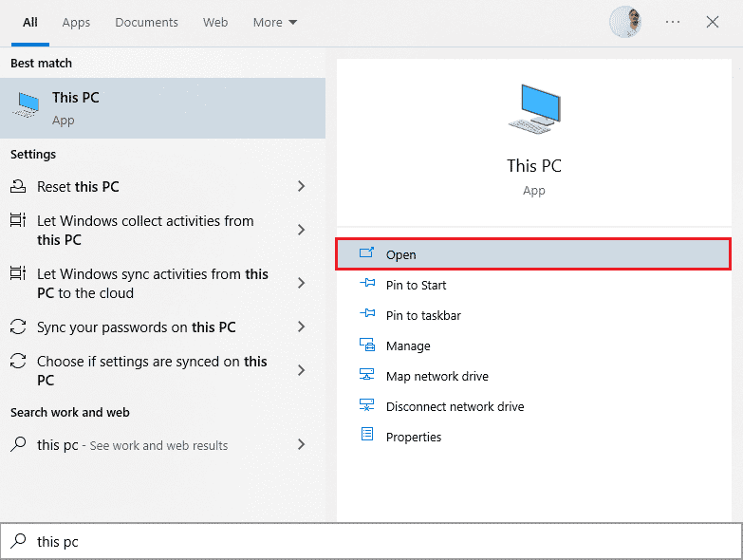Select Properties action
This screenshot has height=560, width=743.
pos(533,437)
